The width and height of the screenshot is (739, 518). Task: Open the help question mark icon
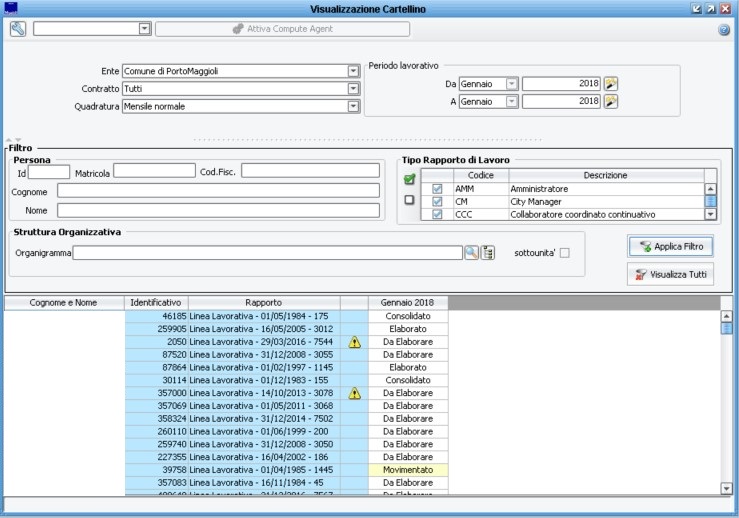(x=723, y=30)
